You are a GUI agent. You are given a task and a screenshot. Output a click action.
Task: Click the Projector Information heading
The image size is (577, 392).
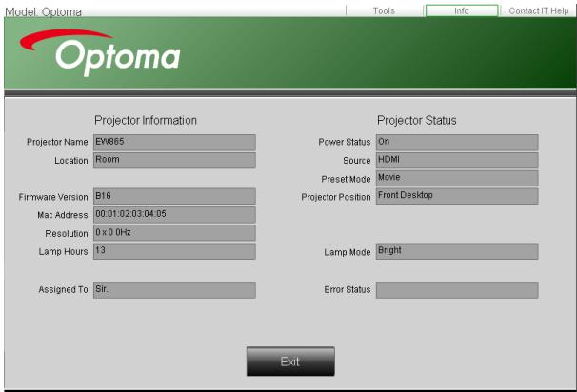point(146,120)
